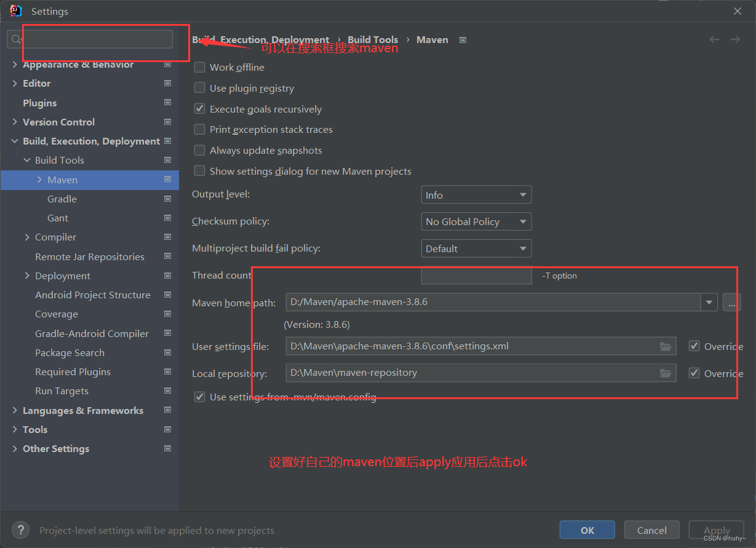
Task: Click project-level icon on Maven row
Action: coord(167,180)
